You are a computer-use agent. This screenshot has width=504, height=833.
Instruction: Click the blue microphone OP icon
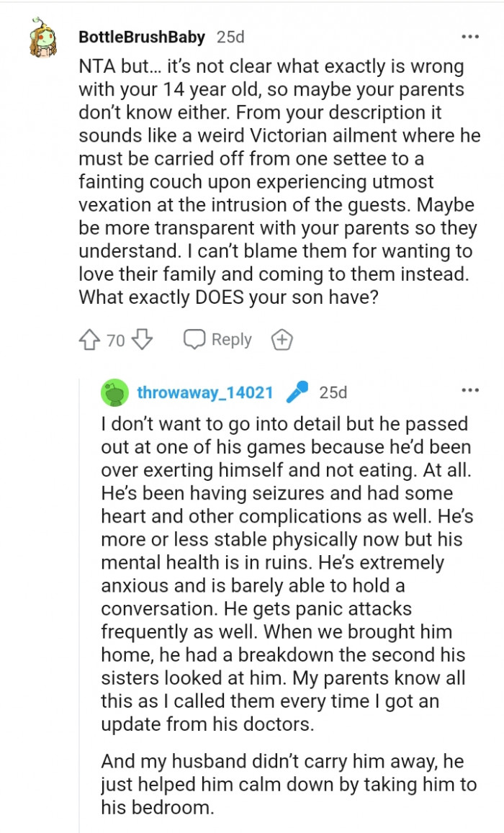pos(296,392)
